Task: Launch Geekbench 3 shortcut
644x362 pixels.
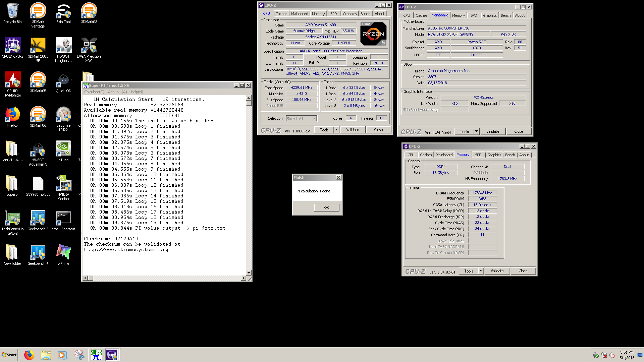Action: click(38, 221)
